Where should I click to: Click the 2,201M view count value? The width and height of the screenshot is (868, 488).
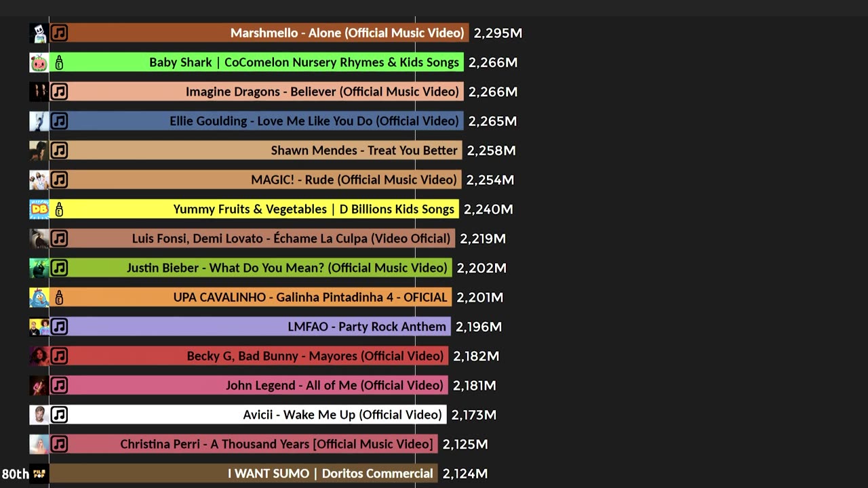tap(480, 298)
